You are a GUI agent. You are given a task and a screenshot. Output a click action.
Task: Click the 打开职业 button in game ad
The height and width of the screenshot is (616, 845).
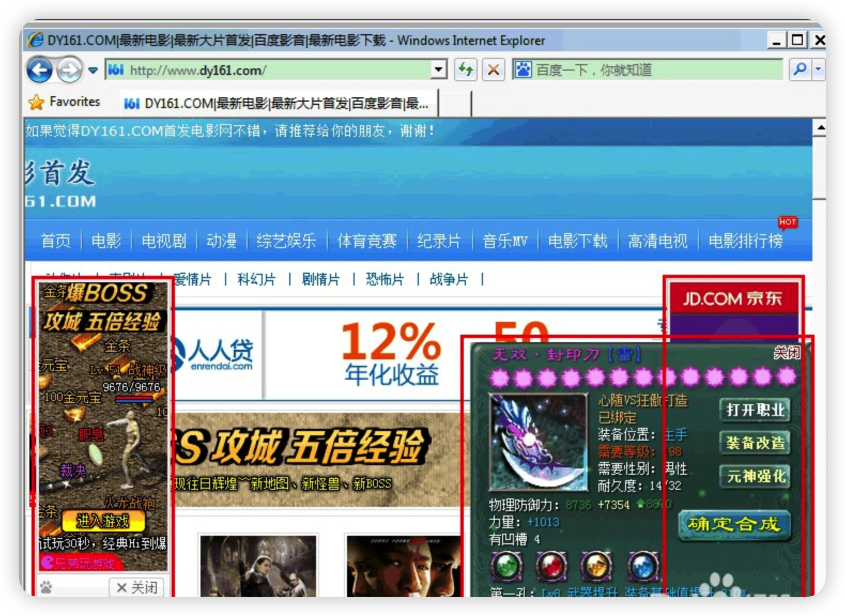(x=755, y=410)
